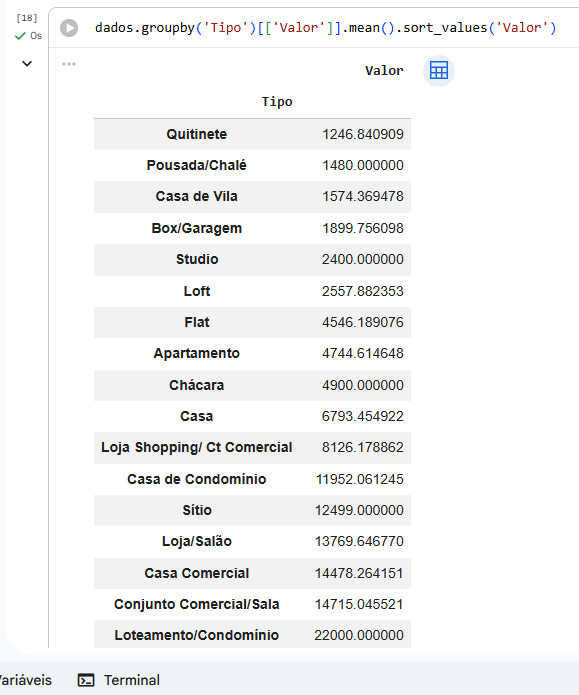The height and width of the screenshot is (695, 579).
Task: Open the Terminal panel
Action: point(119,680)
